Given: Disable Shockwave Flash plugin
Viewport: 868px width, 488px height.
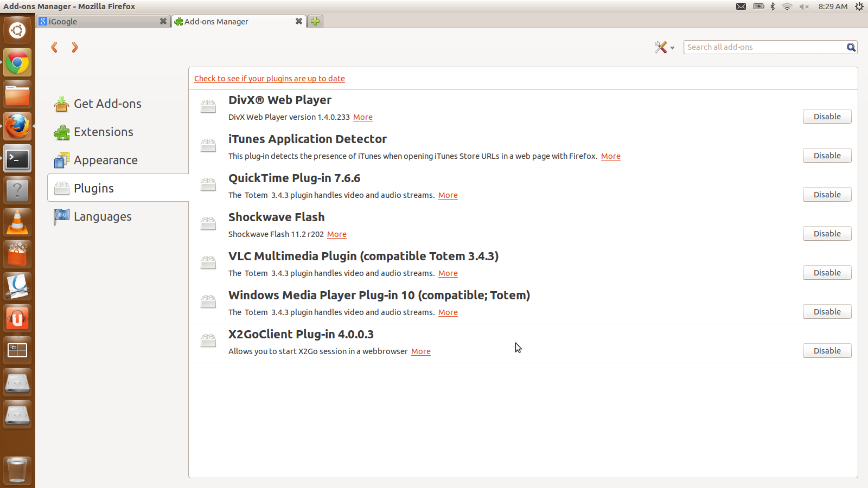Looking at the screenshot, I should pyautogui.click(x=827, y=234).
